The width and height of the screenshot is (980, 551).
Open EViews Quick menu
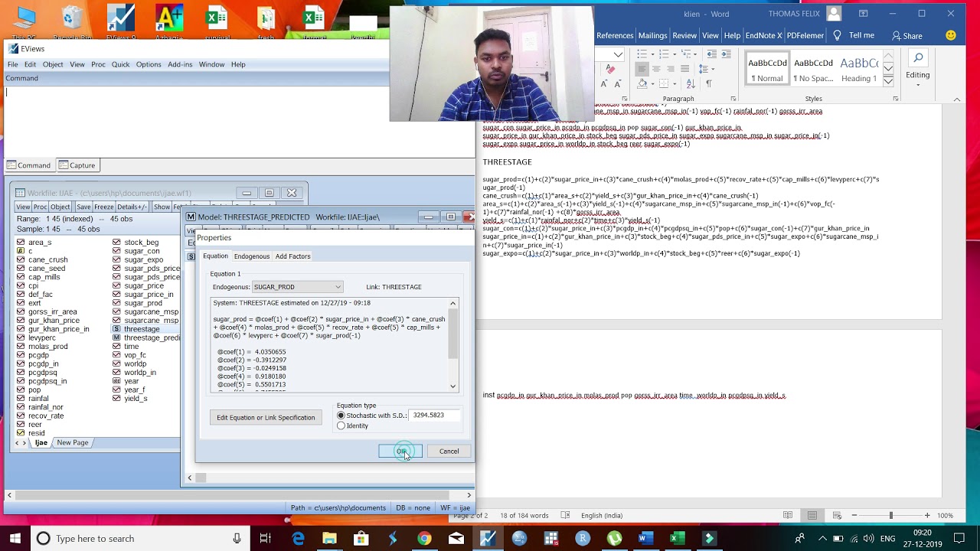120,64
